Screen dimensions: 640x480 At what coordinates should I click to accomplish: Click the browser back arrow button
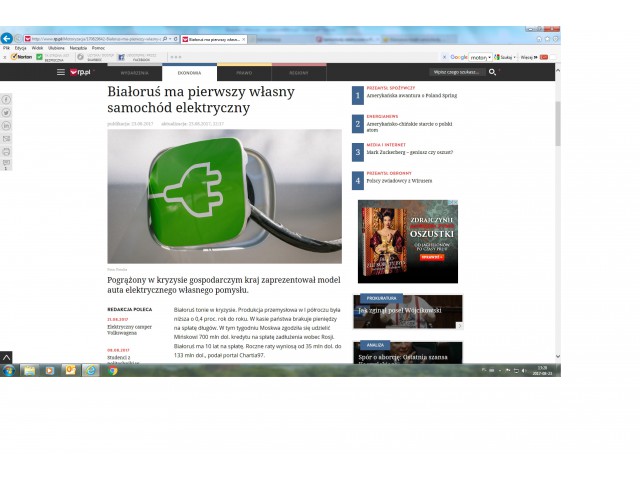7,38
